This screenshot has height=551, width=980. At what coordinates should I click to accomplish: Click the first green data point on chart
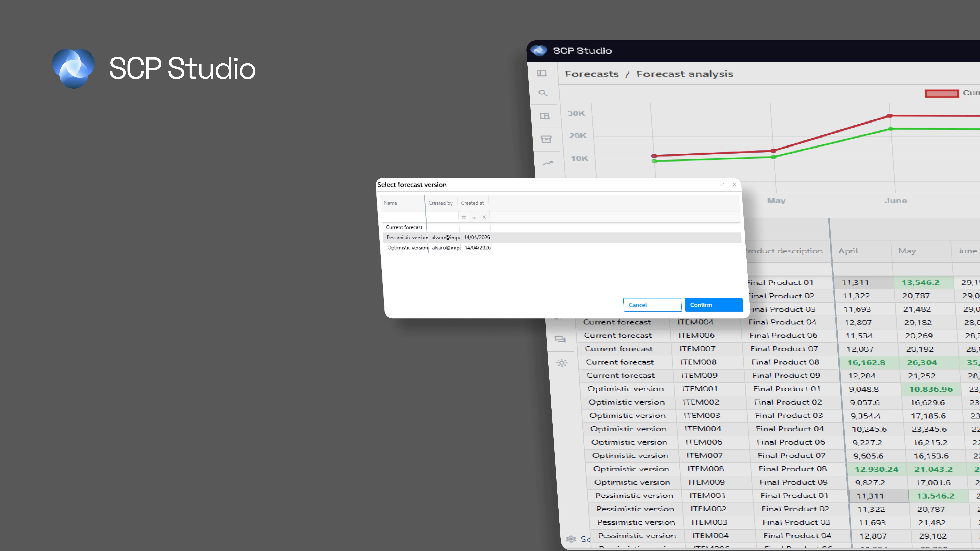coord(655,161)
